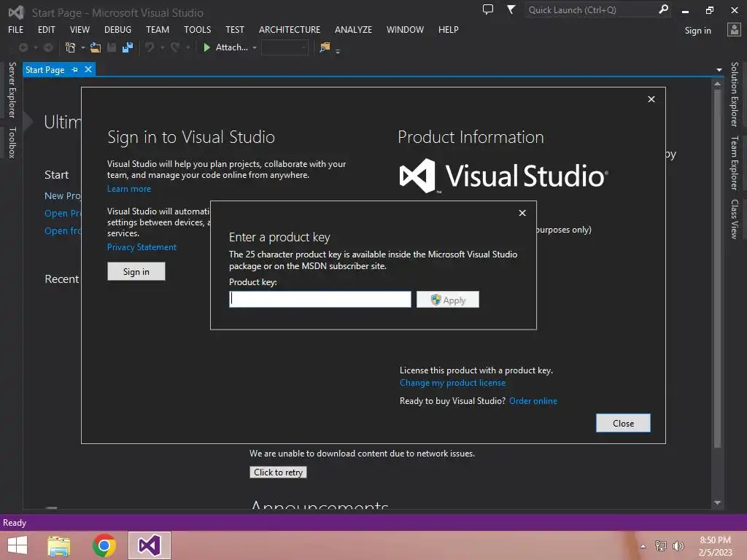The height and width of the screenshot is (560, 747).
Task: Open the feedback speech bubble icon
Action: click(x=488, y=9)
